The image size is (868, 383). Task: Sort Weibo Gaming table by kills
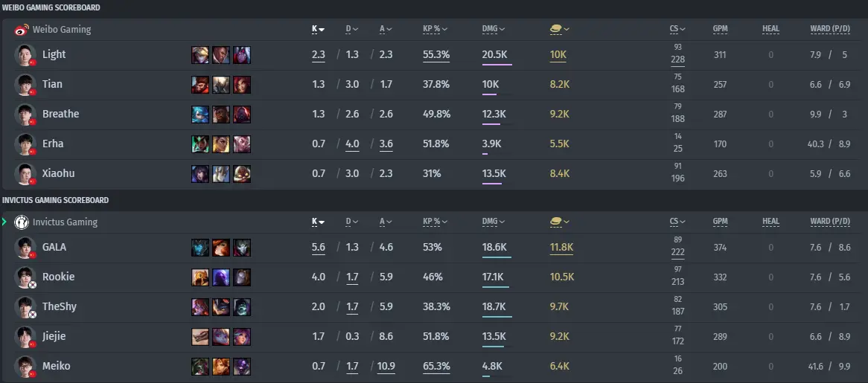click(x=319, y=29)
